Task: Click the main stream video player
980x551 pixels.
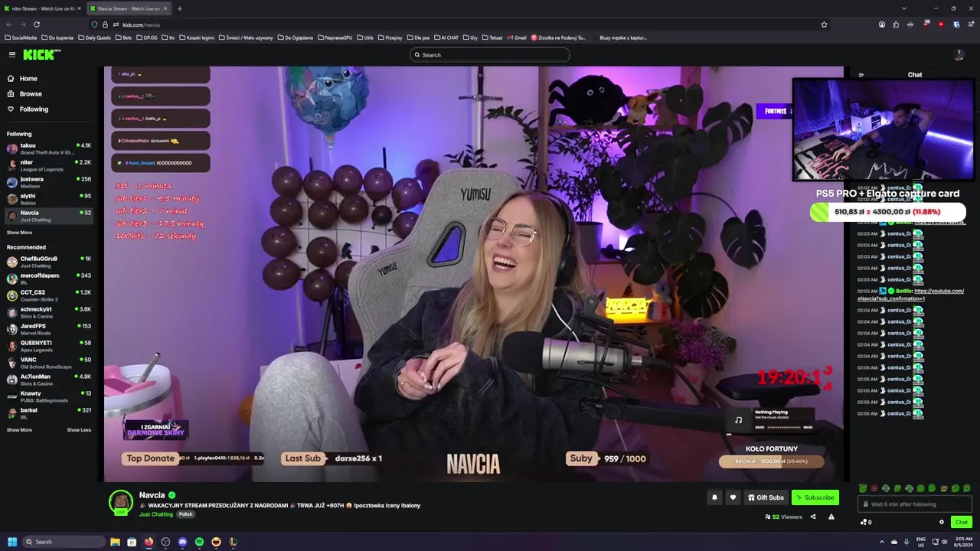Action: (x=474, y=273)
